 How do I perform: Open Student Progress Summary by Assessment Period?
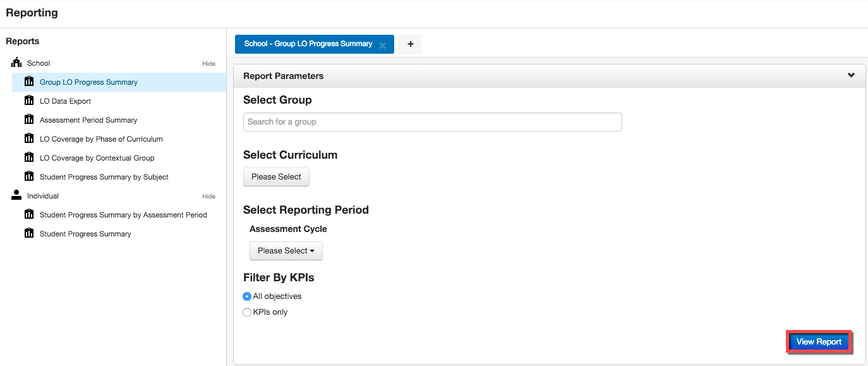(123, 215)
